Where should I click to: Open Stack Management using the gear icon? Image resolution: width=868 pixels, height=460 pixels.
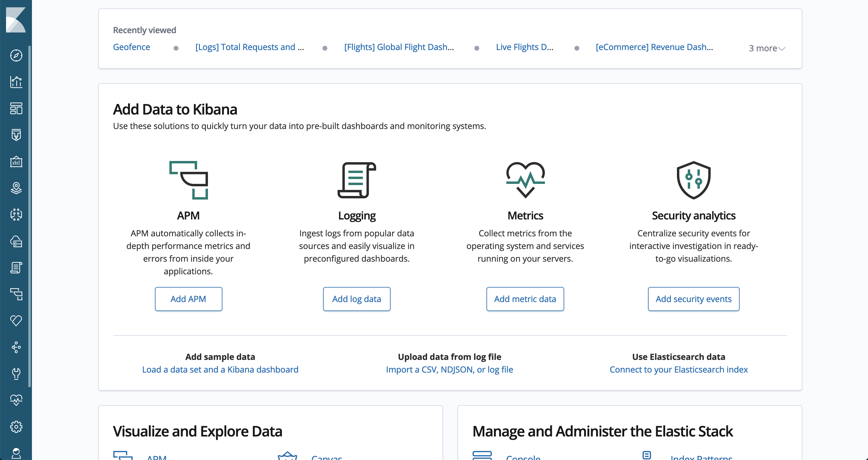16,426
